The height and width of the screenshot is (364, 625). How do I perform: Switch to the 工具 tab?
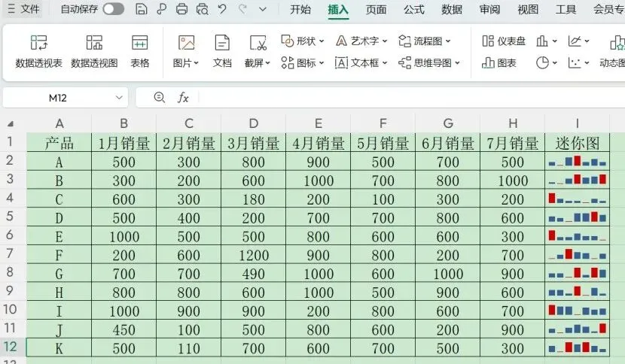(x=566, y=9)
